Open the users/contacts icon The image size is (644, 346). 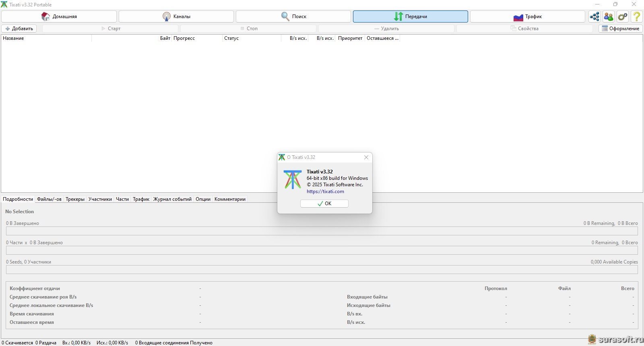[609, 16]
